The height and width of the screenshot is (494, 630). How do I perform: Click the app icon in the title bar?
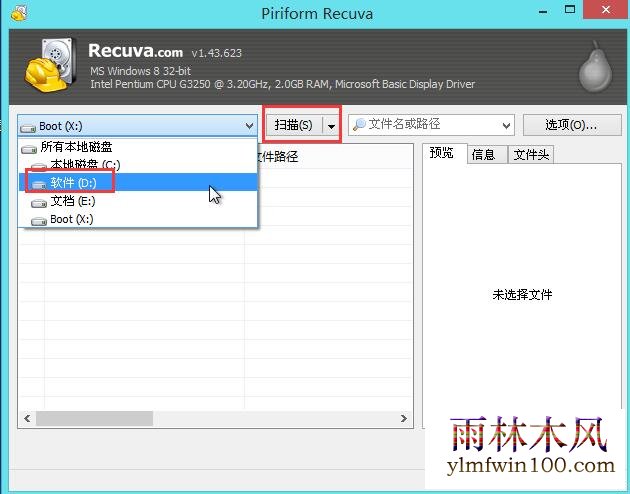point(13,12)
